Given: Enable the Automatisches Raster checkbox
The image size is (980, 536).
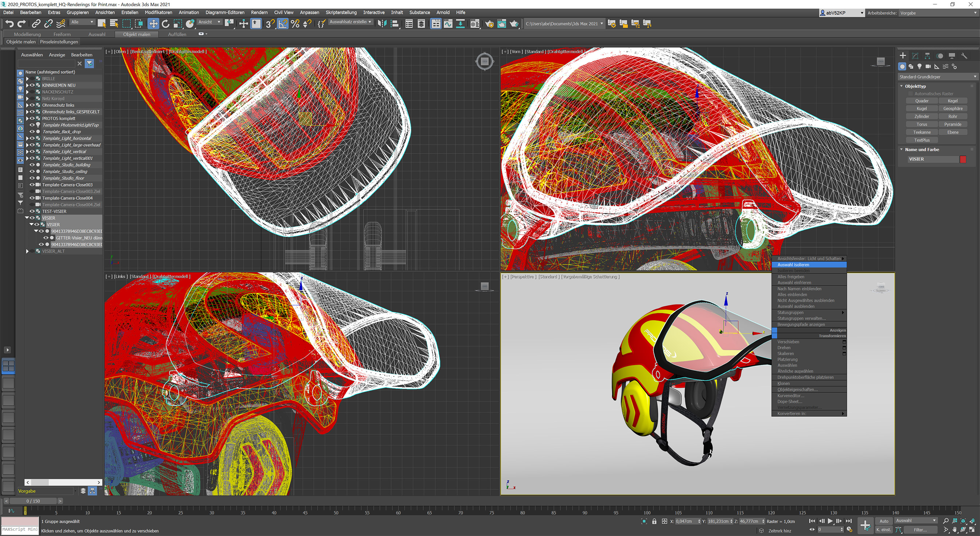Looking at the screenshot, I should coord(911,94).
